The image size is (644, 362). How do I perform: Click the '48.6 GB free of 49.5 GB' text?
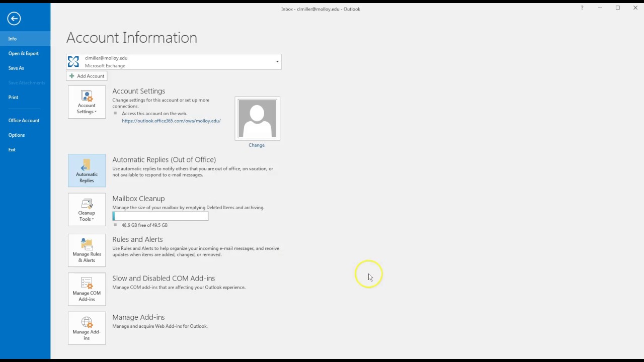144,225
